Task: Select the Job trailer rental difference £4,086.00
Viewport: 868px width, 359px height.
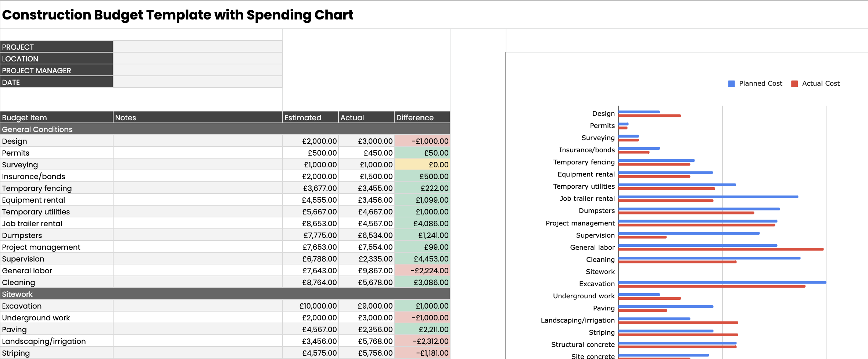Action: click(x=422, y=223)
